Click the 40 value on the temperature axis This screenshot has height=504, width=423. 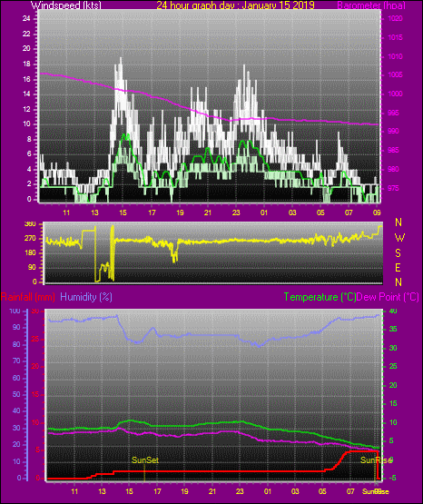393,311
